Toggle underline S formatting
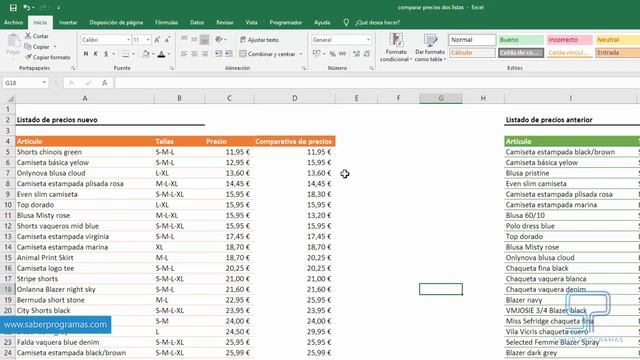Viewport: 640px width, 360px height. coord(106,54)
